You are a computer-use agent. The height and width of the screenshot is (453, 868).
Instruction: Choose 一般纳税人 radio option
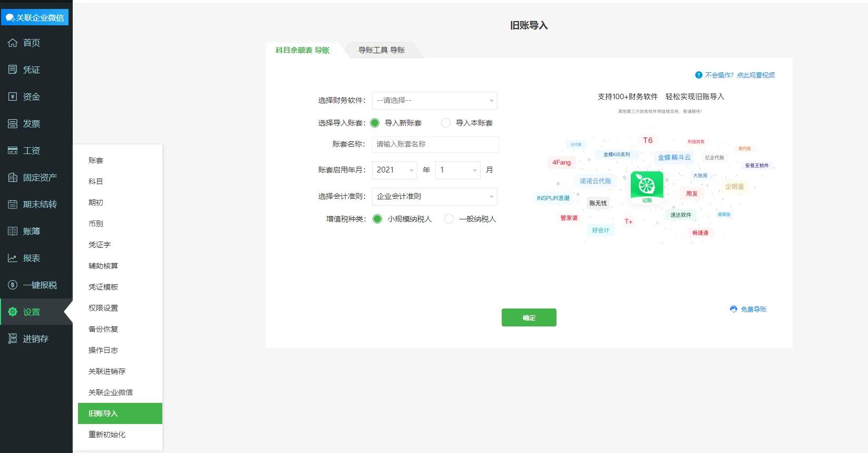pyautogui.click(x=449, y=219)
